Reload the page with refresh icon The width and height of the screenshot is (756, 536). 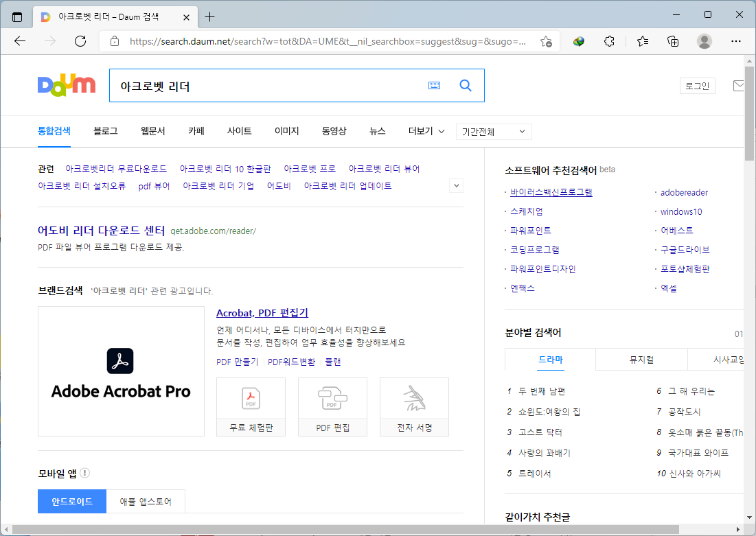click(80, 41)
